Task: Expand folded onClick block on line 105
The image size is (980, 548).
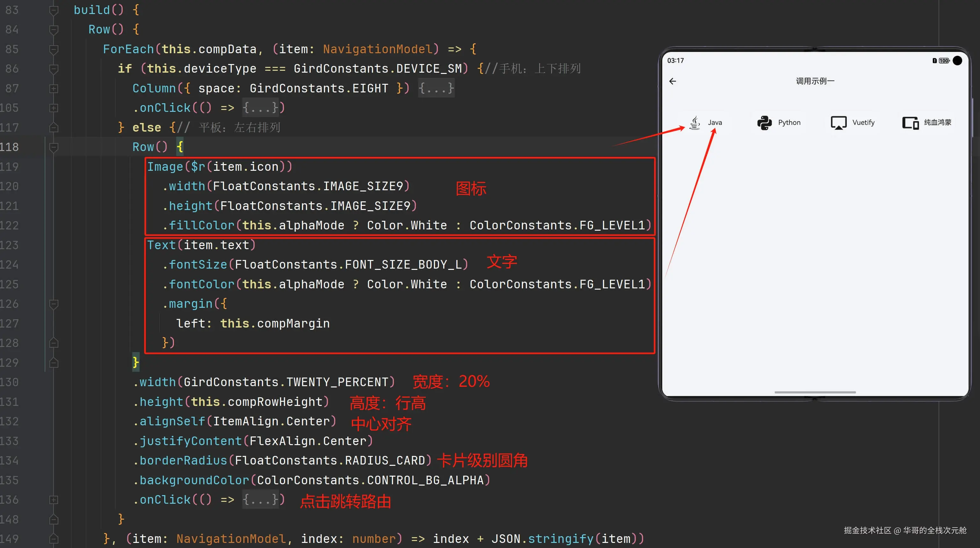Action: [54, 108]
